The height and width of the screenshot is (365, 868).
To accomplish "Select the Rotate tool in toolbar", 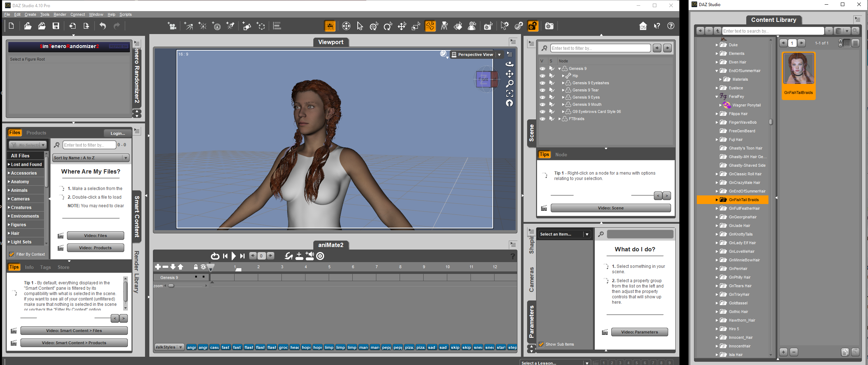I will click(388, 26).
